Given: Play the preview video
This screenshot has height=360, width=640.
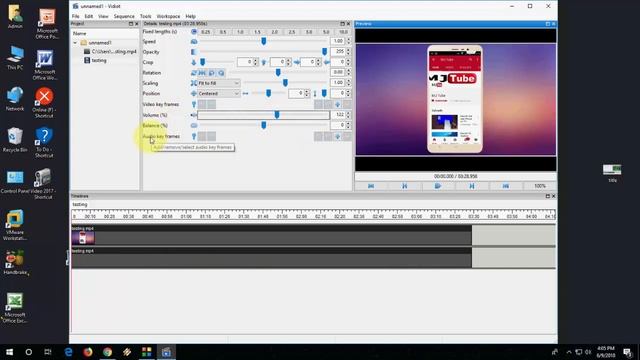Looking at the screenshot, I should pos(438,186).
